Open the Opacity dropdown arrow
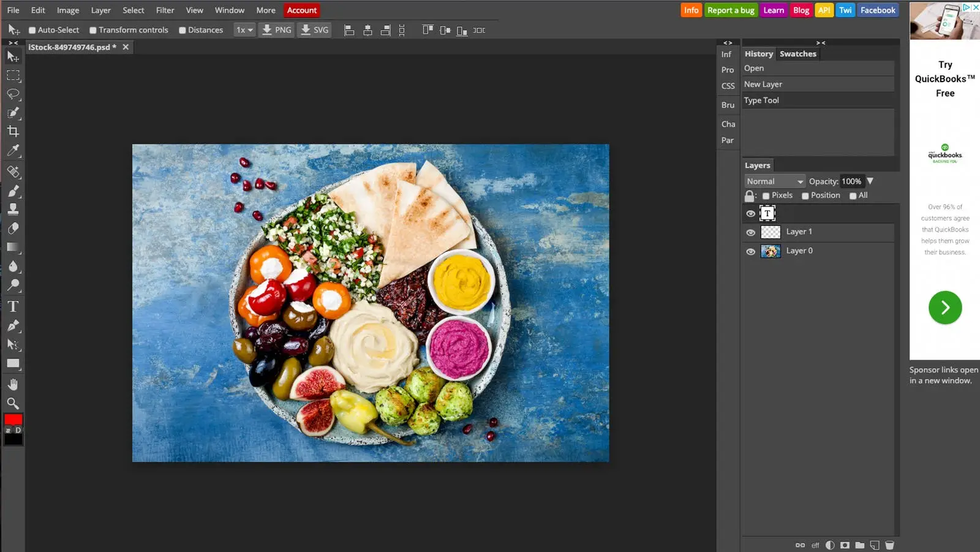This screenshot has height=552, width=980. [x=869, y=181]
